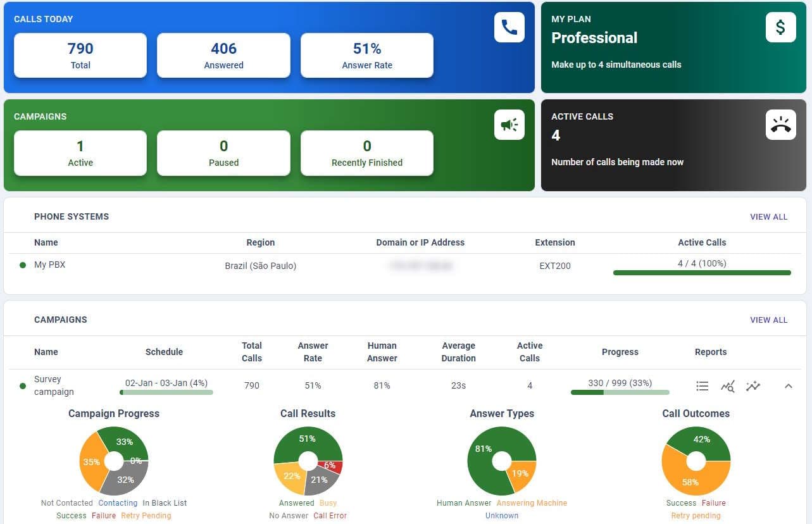Click the Human Answer legend entry

coord(464,502)
